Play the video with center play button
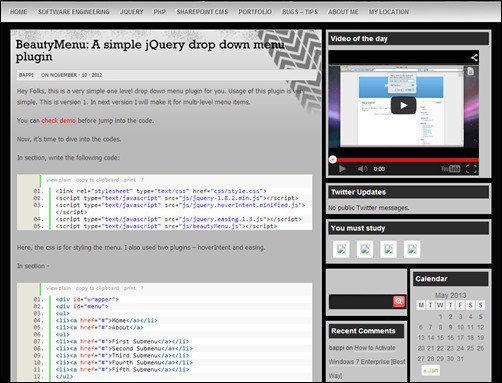This screenshot has width=502, height=383. 403,105
